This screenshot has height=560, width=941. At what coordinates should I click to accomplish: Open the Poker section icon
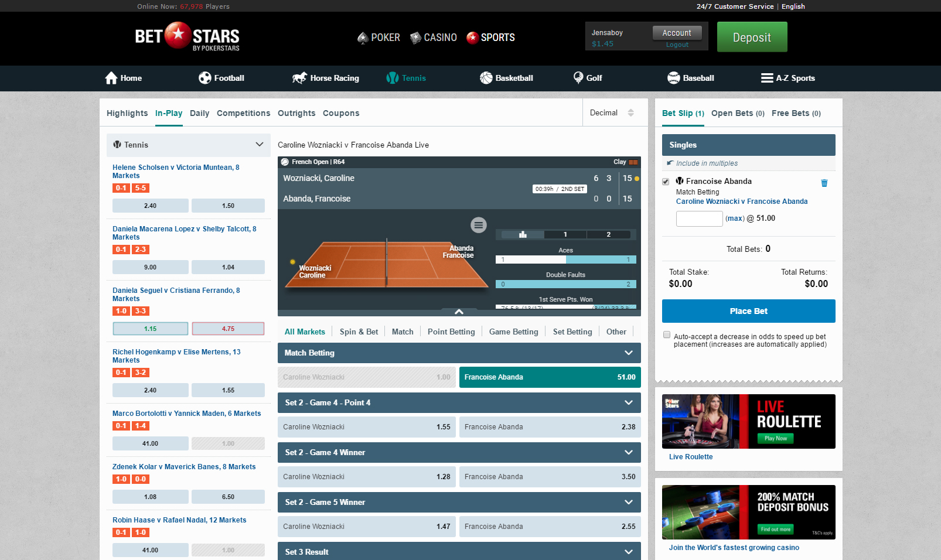pos(363,38)
